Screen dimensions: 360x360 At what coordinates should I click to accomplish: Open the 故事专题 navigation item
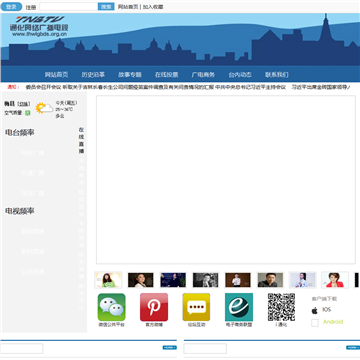point(130,75)
